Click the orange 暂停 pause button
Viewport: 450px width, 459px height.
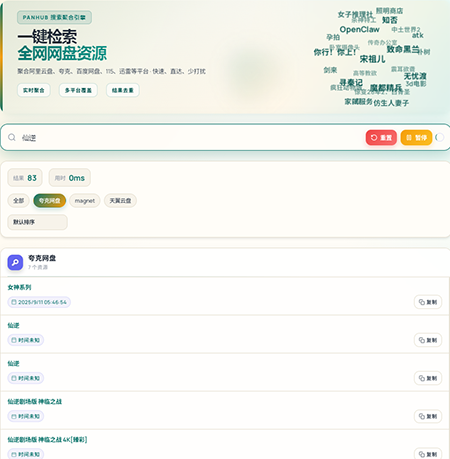click(x=416, y=137)
